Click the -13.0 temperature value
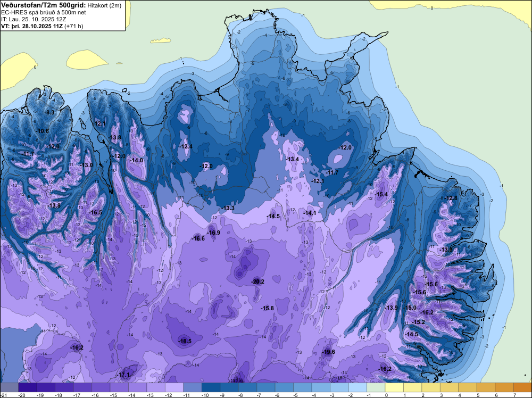 (x=86, y=165)
